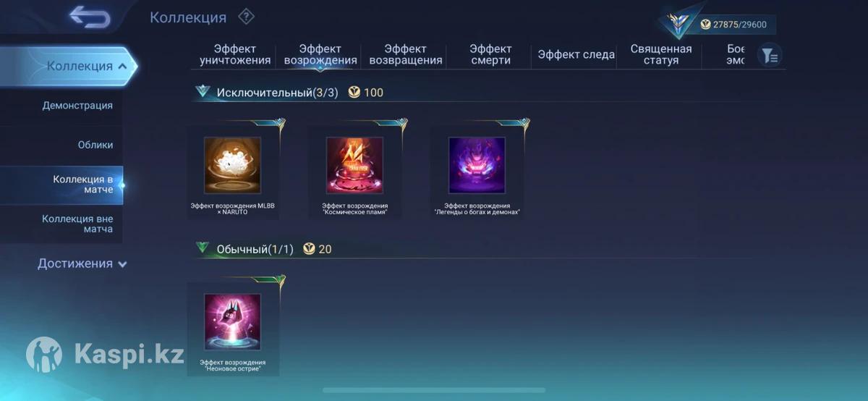Open the Эффект смерти tab
The height and width of the screenshot is (401, 868).
coord(490,55)
